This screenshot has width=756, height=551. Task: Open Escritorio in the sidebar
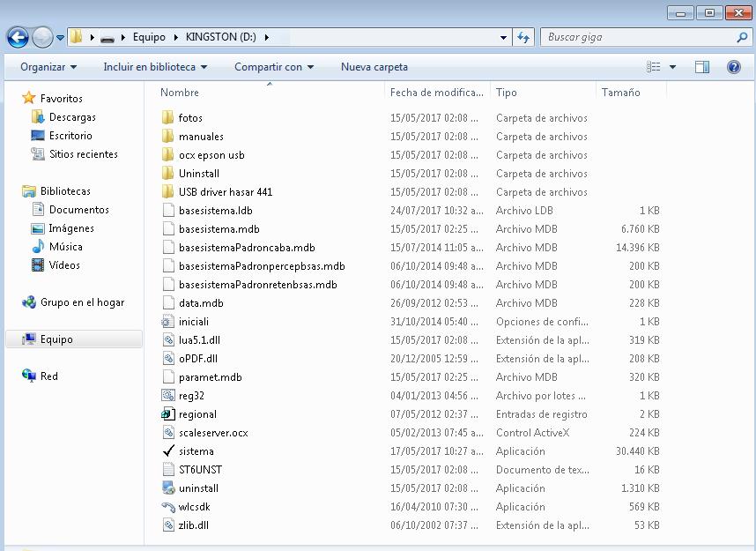click(70, 136)
